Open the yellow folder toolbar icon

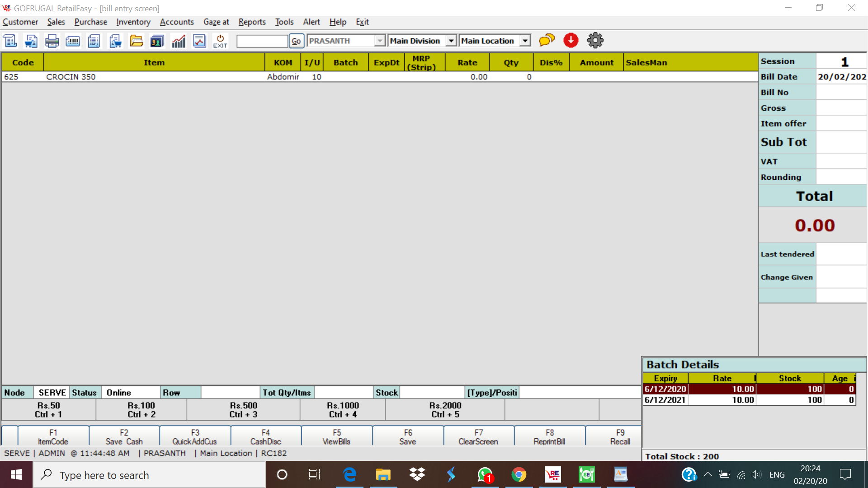(136, 41)
